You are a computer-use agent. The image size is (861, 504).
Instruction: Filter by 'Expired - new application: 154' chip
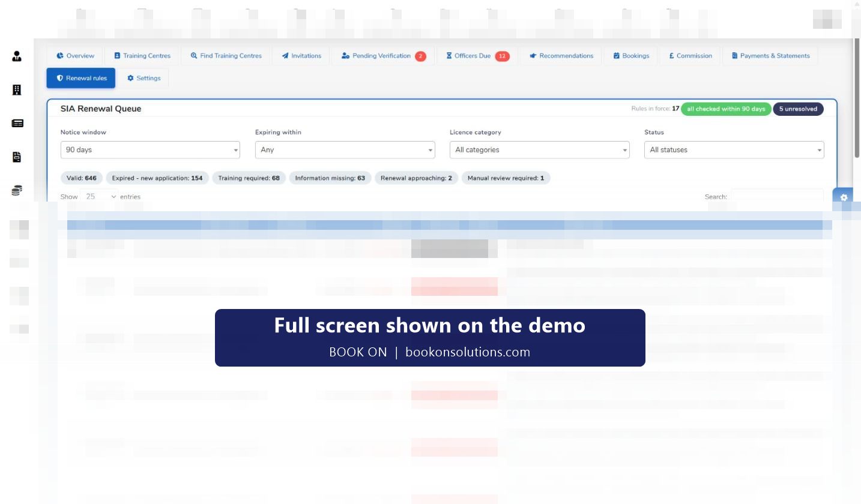[157, 178]
